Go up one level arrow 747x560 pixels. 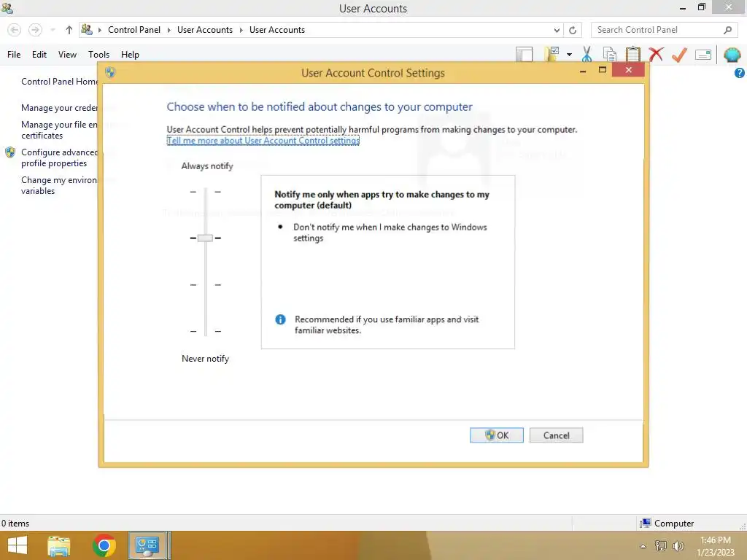pos(69,30)
